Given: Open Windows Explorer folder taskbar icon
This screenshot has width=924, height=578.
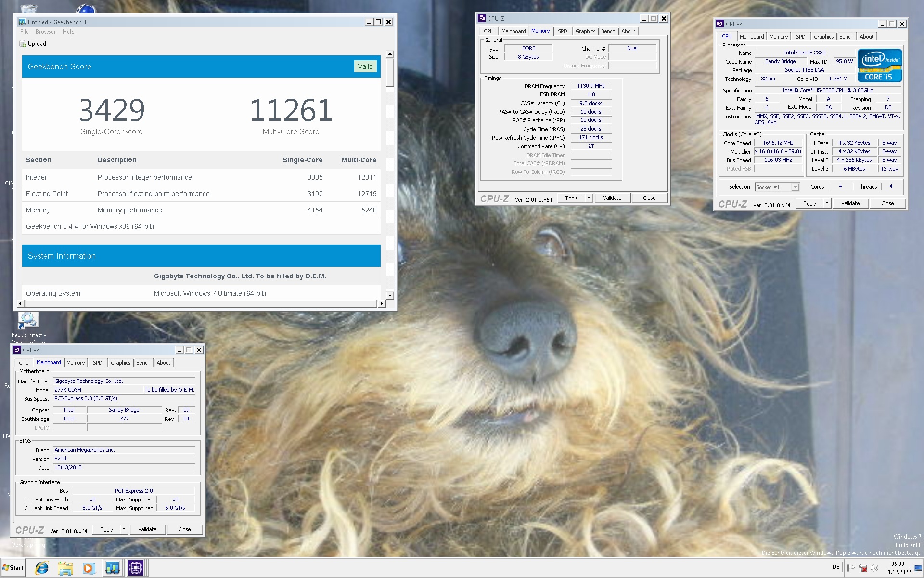Looking at the screenshot, I should click(x=65, y=568).
